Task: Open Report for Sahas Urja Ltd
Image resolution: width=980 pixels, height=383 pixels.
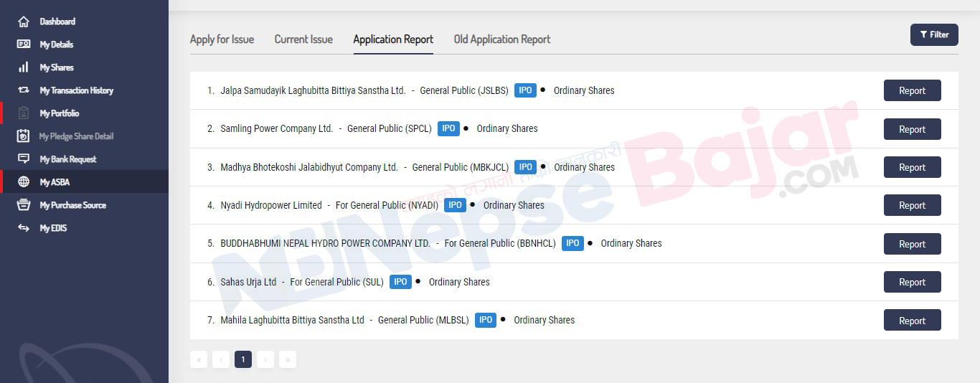Action: pyautogui.click(x=912, y=282)
